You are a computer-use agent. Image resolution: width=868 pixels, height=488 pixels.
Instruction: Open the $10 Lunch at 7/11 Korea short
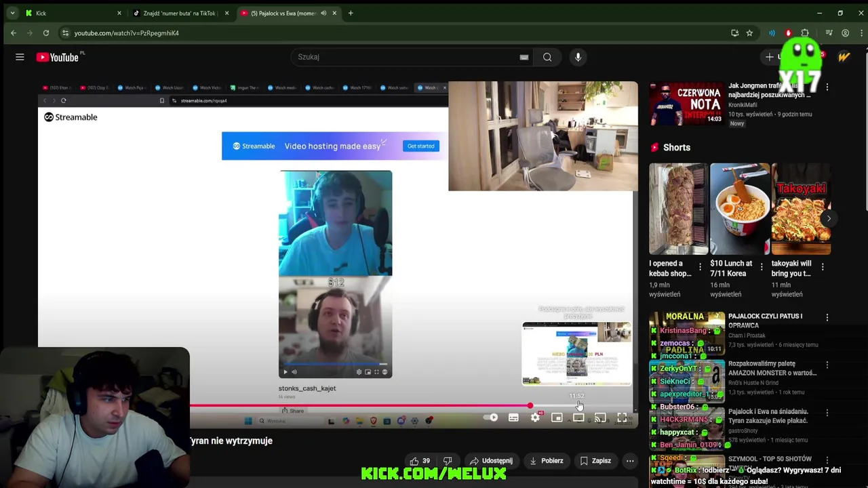(730, 268)
